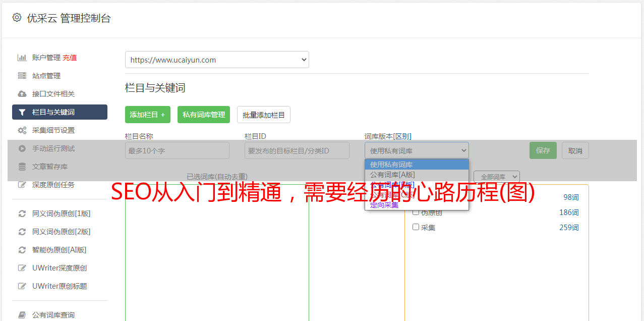Click the 已选词库(自动去重) label
The height and width of the screenshot is (321, 644).
[x=217, y=177]
